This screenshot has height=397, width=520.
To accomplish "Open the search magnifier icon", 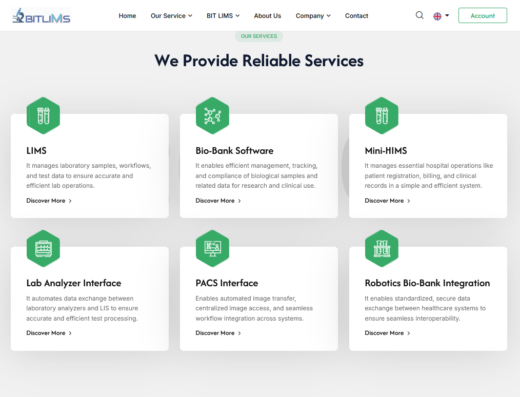I will point(420,15).
